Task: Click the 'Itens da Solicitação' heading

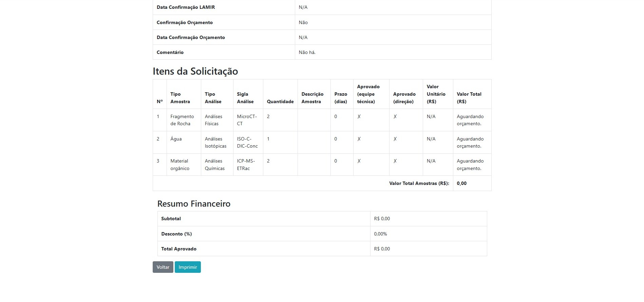Action: tap(195, 71)
